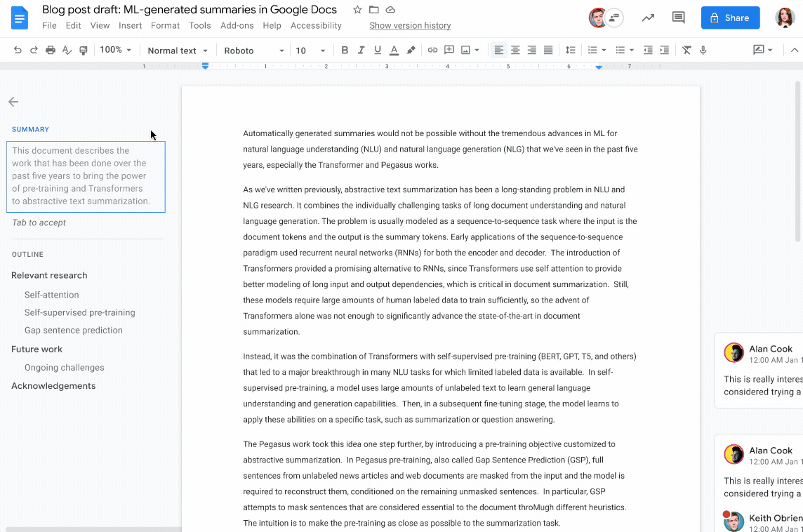Image resolution: width=803 pixels, height=532 pixels.
Task: Set right text alignment
Action: click(531, 50)
